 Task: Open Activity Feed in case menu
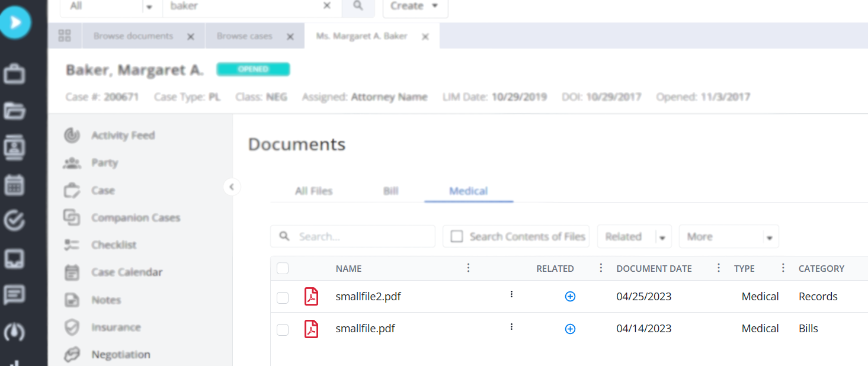click(123, 136)
